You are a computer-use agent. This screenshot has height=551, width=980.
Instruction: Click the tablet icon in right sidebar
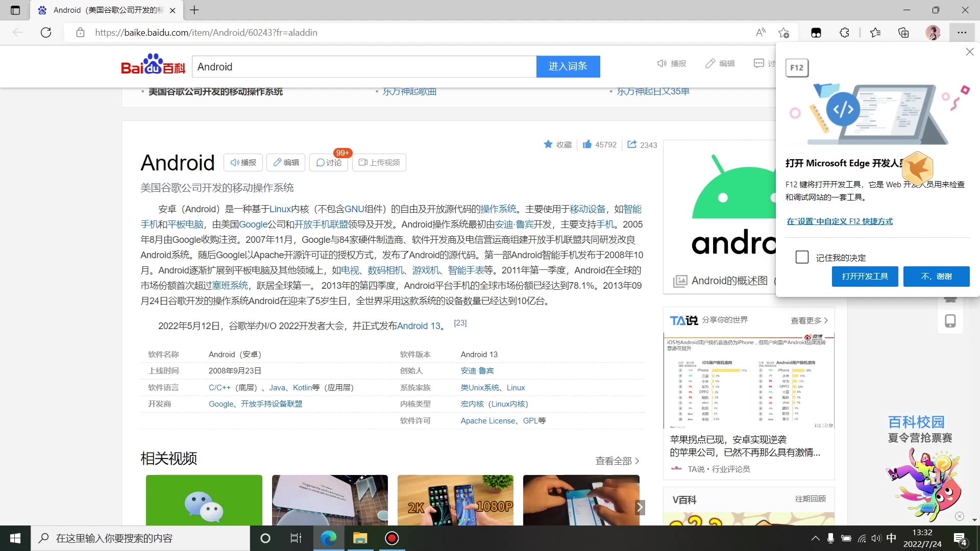pos(950,321)
